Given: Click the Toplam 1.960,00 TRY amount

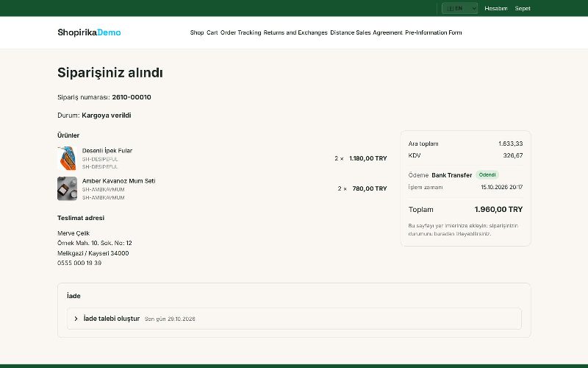Looking at the screenshot, I should [x=498, y=210].
